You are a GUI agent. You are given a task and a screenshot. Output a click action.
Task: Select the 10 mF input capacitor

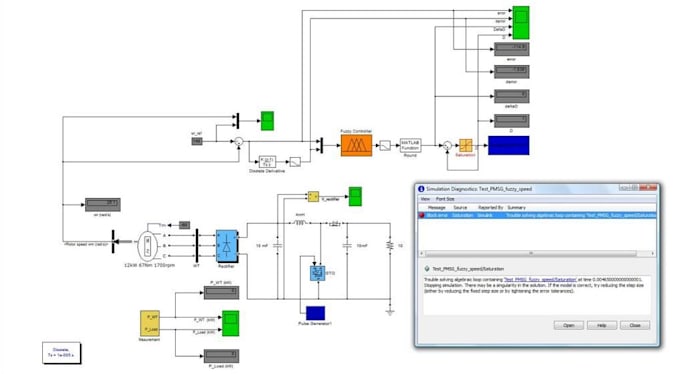click(278, 246)
